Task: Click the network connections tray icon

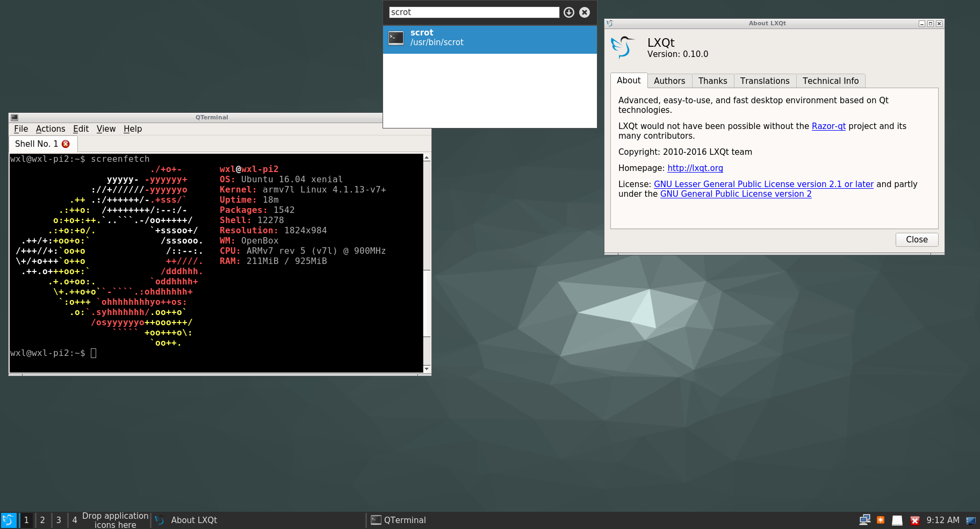Action: click(864, 520)
